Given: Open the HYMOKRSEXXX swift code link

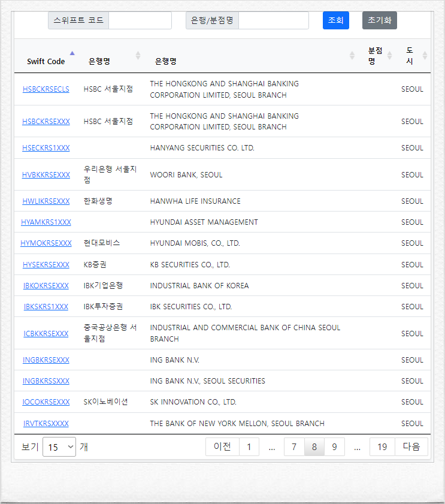Looking at the screenshot, I should (x=46, y=243).
